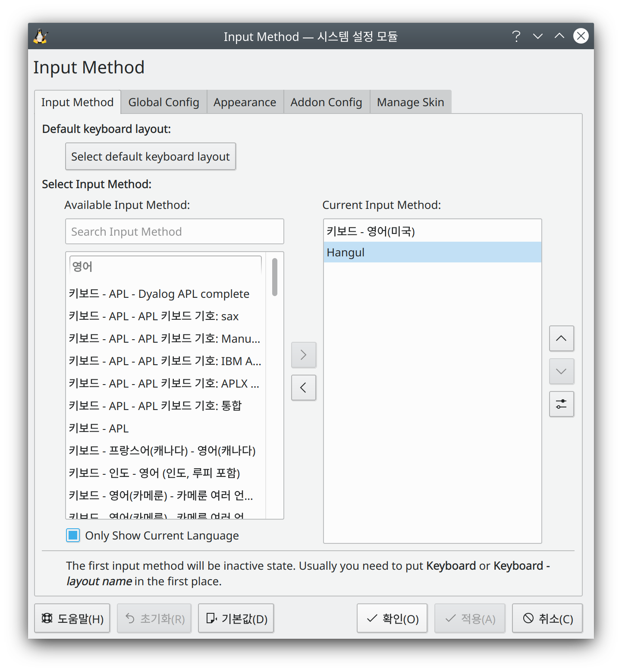
Task: Move selected input method up
Action: (x=561, y=338)
